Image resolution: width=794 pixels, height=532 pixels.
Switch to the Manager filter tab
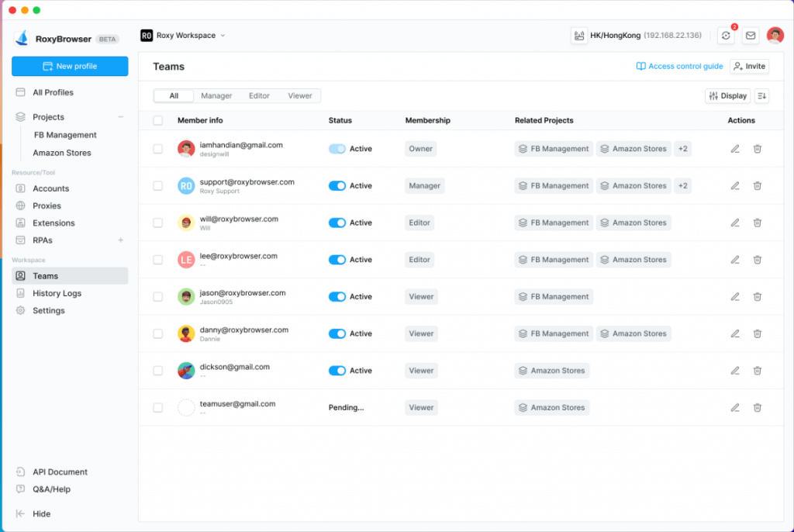tap(216, 96)
